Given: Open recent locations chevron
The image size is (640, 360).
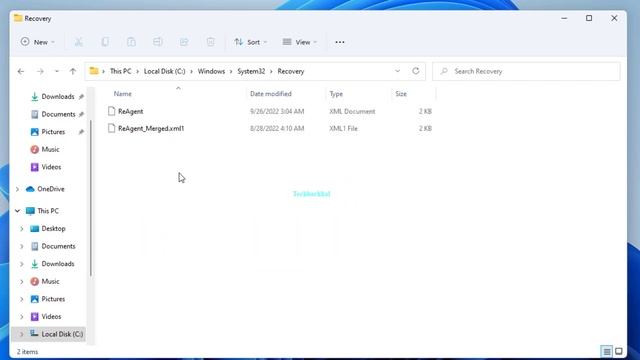Looking at the screenshot, I should 57,71.
